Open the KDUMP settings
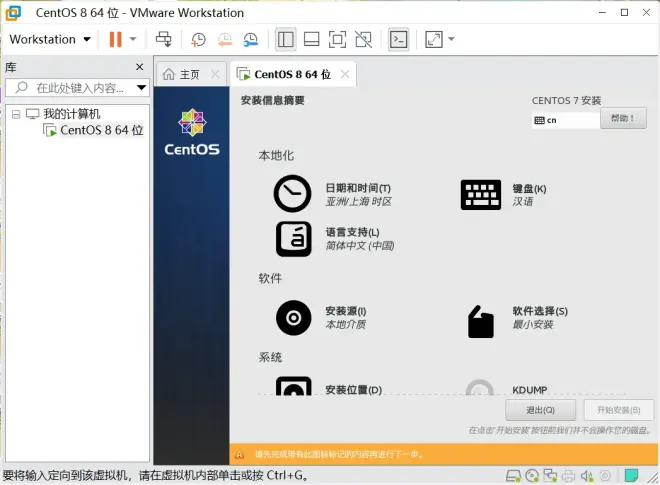The image size is (660, 485). pyautogui.click(x=530, y=390)
